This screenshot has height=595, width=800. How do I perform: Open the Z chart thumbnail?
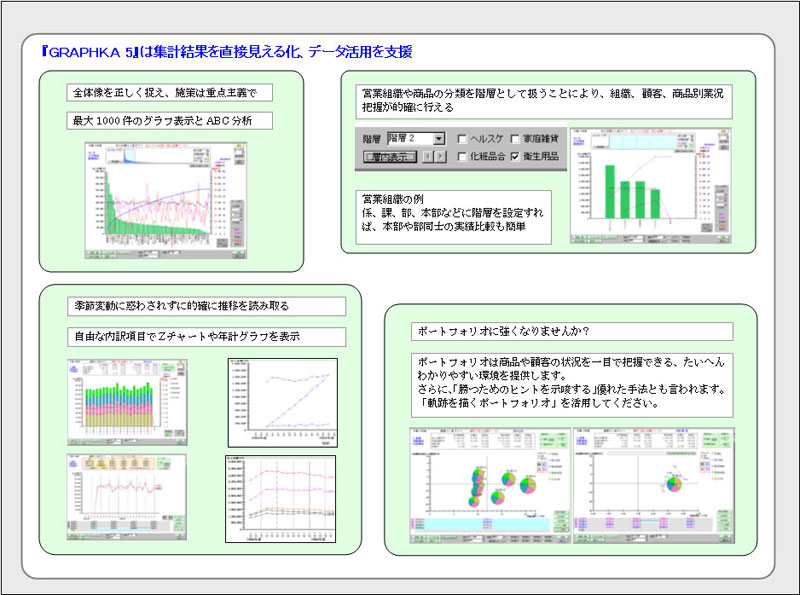pyautogui.click(x=283, y=403)
